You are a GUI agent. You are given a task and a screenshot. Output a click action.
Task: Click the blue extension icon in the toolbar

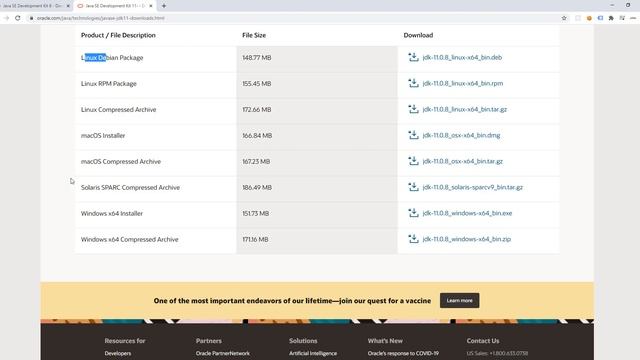pyautogui.click(x=600, y=18)
